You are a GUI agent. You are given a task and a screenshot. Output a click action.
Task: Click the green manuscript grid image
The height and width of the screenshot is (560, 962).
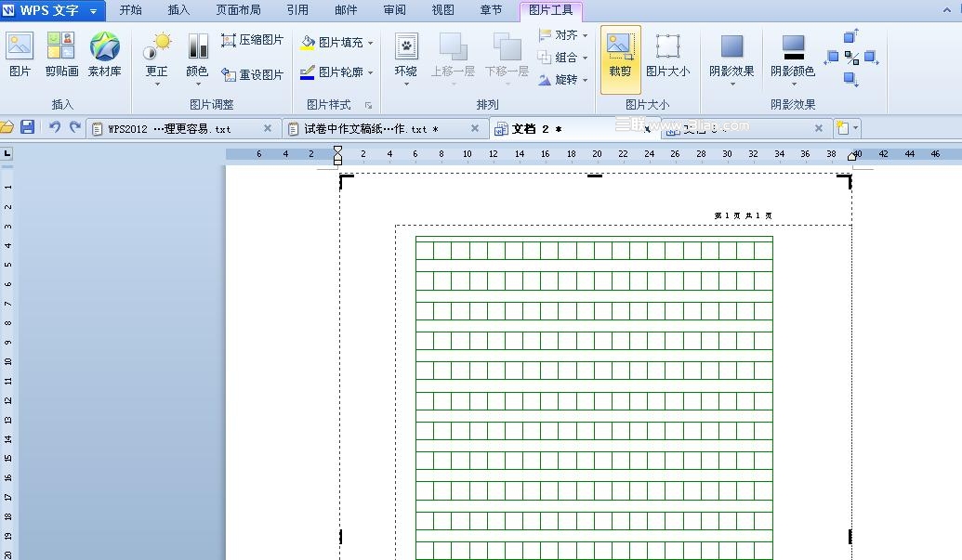(x=594, y=397)
